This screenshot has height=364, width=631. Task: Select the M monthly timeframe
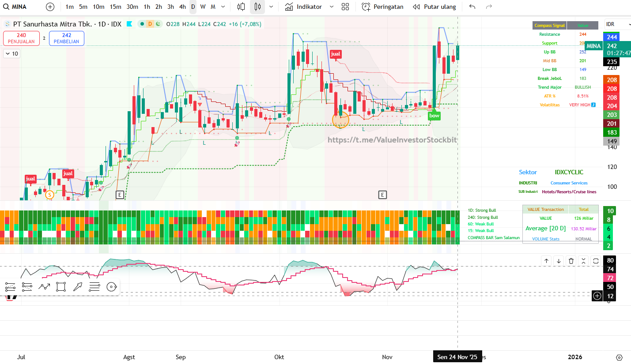point(213,7)
